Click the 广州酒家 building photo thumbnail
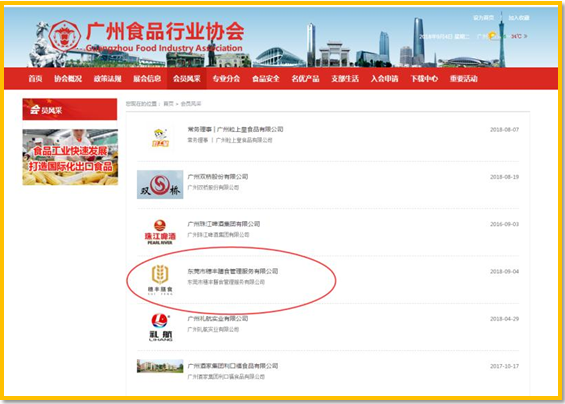This screenshot has width=565, height=404. click(160, 366)
